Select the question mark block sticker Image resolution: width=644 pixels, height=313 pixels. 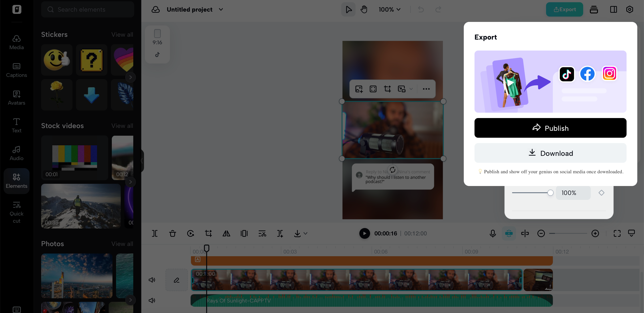[x=91, y=60]
